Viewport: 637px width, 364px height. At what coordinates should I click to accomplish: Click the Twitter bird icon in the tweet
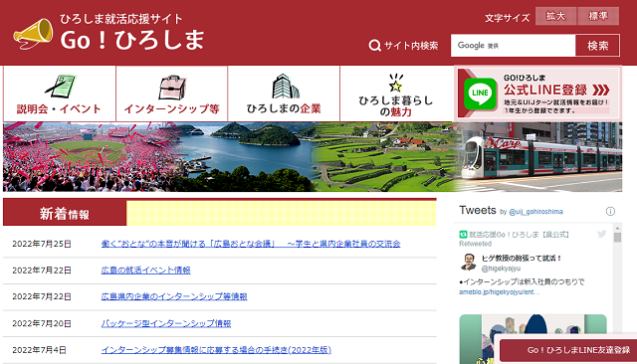coord(601,234)
